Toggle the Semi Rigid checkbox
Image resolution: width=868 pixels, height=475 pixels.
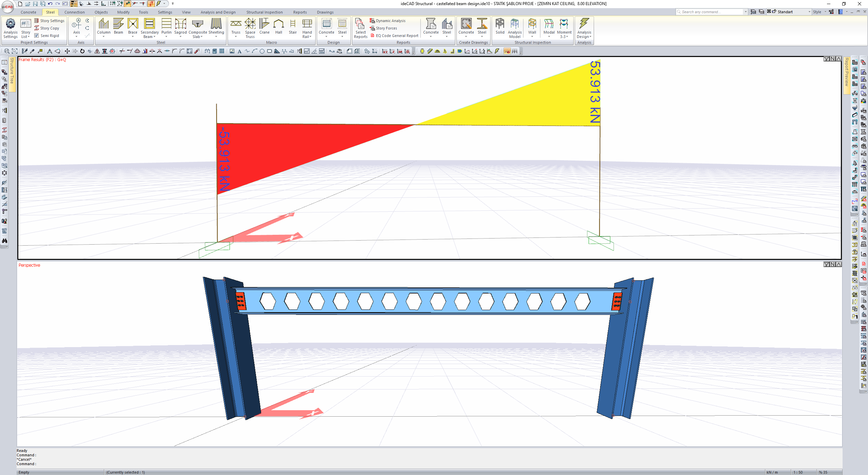coord(37,35)
